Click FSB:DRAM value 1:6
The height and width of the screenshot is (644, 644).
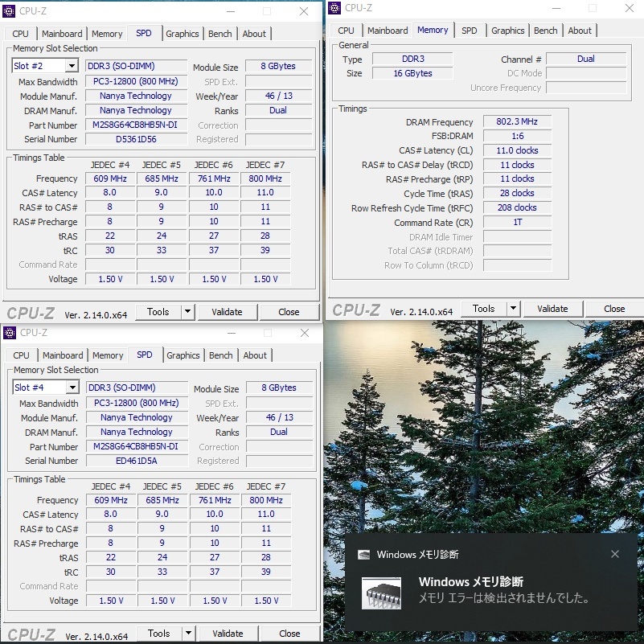tap(517, 136)
